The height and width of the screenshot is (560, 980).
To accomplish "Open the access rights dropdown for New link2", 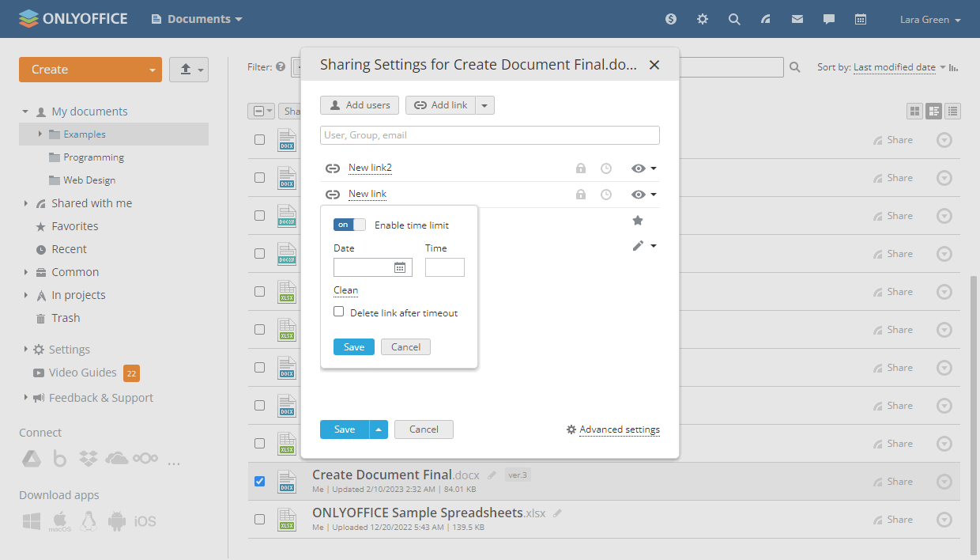I will click(644, 168).
